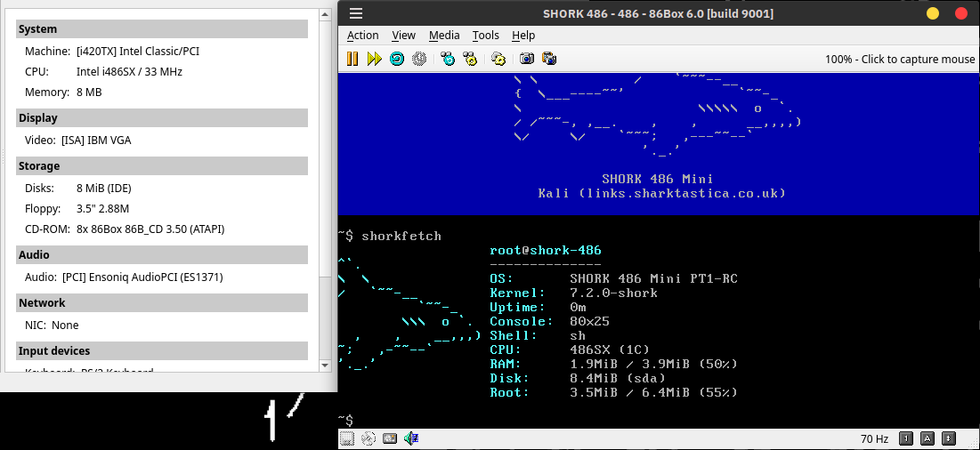Open the Action menu
The height and width of the screenshot is (450, 980).
tap(362, 36)
